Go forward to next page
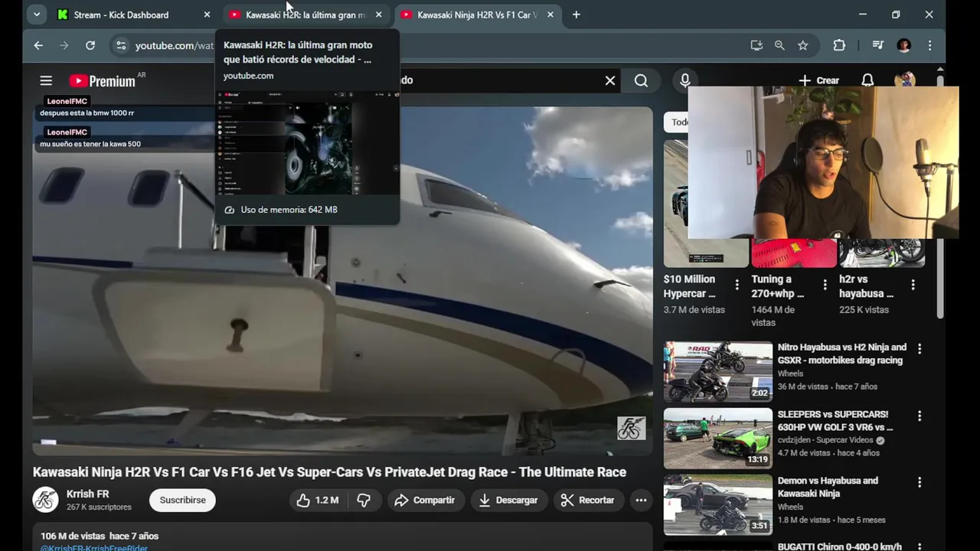The height and width of the screenshot is (551, 980). (64, 46)
